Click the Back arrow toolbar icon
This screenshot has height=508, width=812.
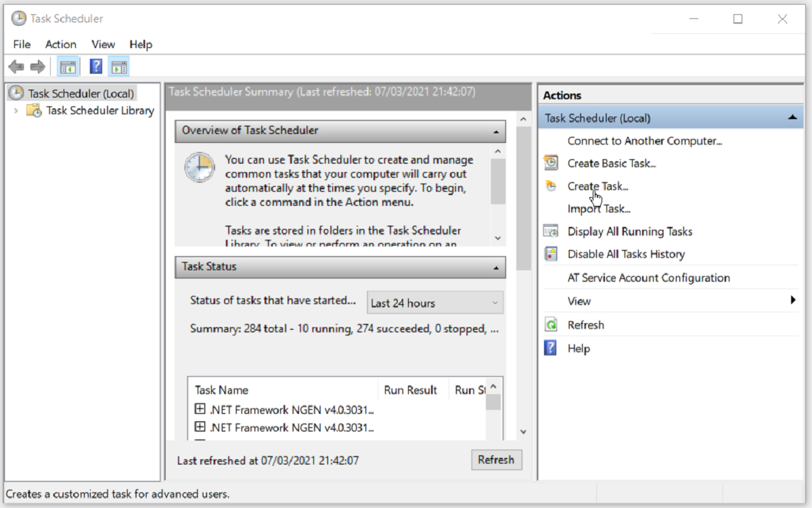[x=16, y=66]
